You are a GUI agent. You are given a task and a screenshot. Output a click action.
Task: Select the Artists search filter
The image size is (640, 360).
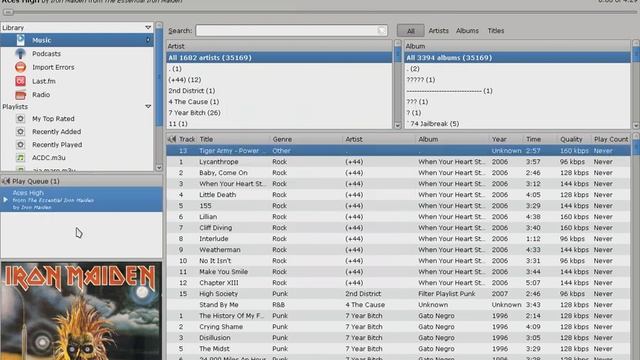tap(438, 31)
